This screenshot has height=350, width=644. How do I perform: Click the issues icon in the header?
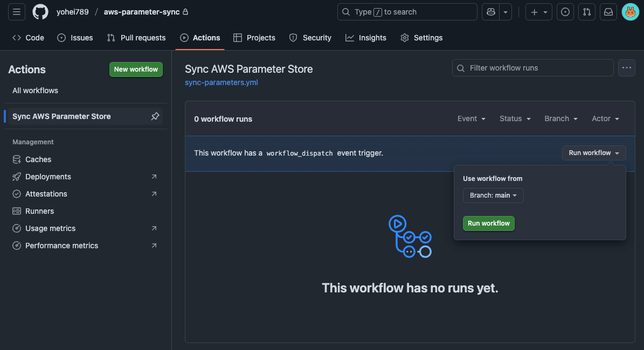pyautogui.click(x=565, y=12)
